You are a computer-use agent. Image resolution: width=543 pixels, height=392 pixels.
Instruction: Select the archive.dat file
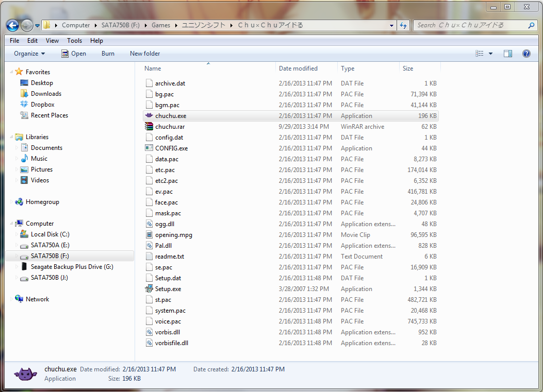coord(291,83)
